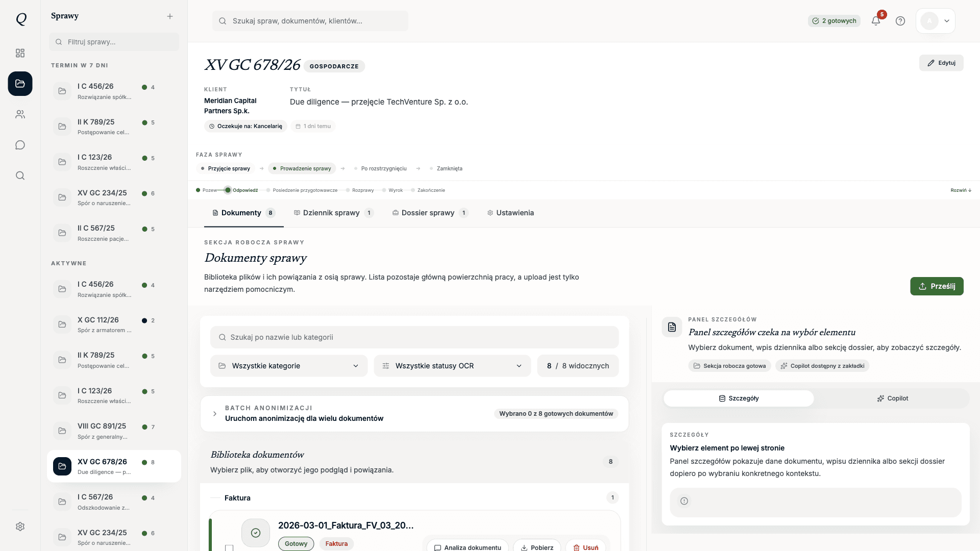Open the notification bell with badge 5
Screen dimensions: 980x551
[x=876, y=21]
